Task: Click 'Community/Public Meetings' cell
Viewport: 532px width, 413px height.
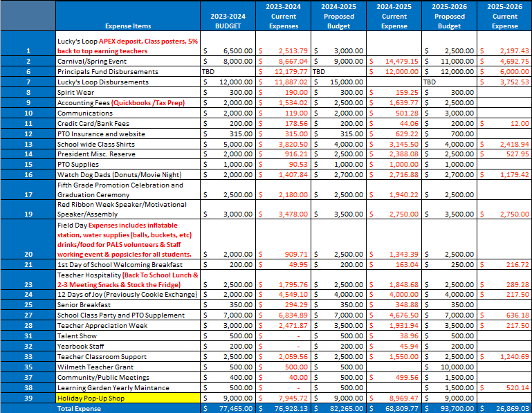Action: click(x=128, y=377)
